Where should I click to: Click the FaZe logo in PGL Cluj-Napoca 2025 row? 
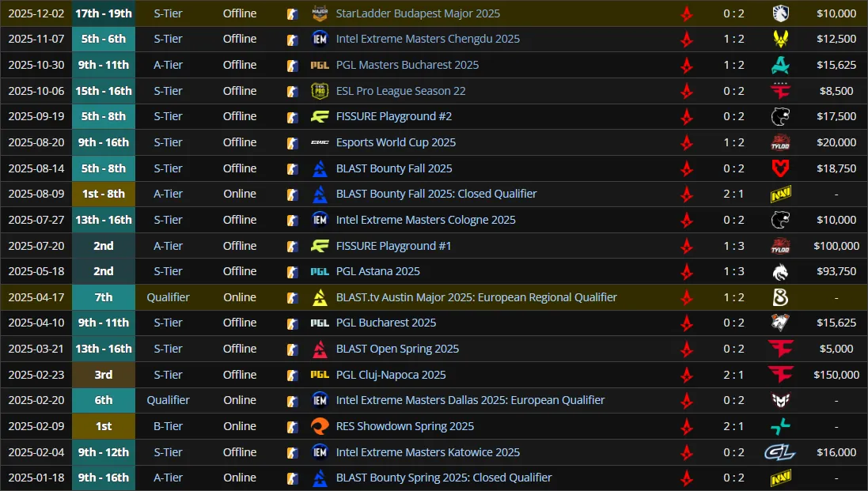[x=780, y=374]
